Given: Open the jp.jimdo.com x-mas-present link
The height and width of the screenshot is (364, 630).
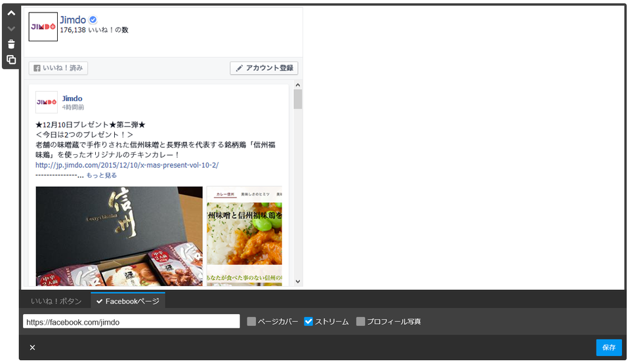Looking at the screenshot, I should [127, 165].
